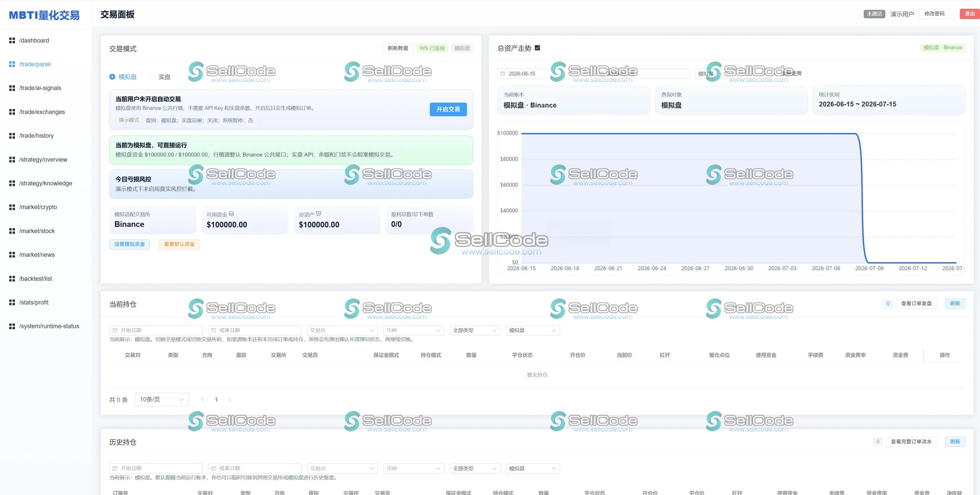
Task: Click the grid icon beside /dashboard
Action: click(x=12, y=41)
